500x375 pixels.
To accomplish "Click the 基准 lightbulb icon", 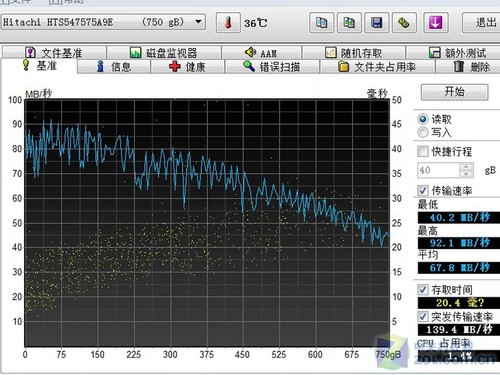I will [26, 65].
